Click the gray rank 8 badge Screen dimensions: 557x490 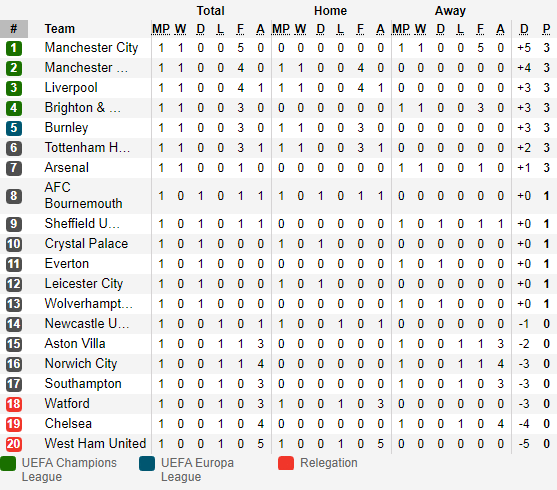14,196
